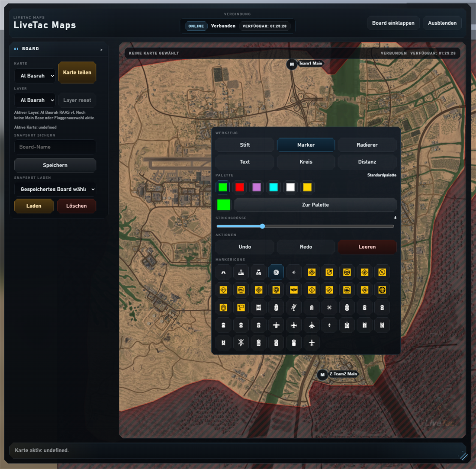This screenshot has width=476, height=469.
Task: Pick the highlighted repair station marker icon
Action: (x=276, y=272)
